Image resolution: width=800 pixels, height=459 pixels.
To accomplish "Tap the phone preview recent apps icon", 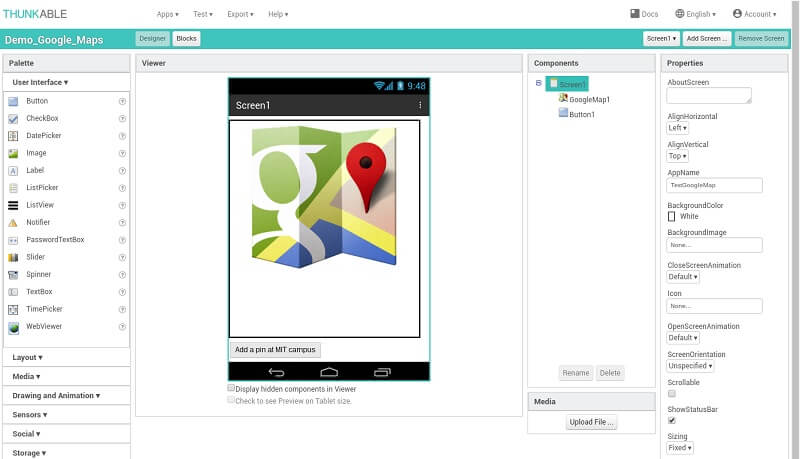I will tap(382, 372).
